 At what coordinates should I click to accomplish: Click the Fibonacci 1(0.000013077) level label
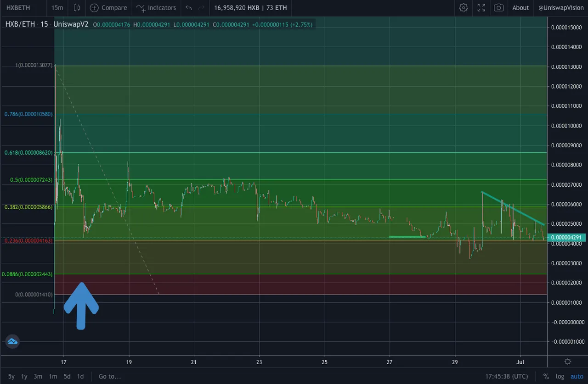34,66
